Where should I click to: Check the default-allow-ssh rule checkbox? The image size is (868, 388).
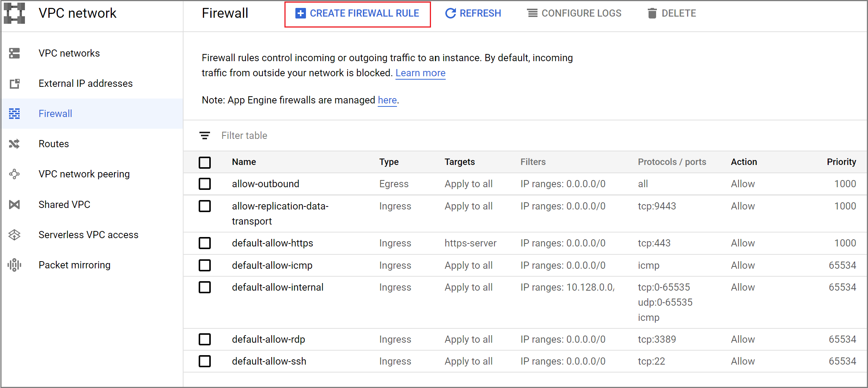pos(205,361)
